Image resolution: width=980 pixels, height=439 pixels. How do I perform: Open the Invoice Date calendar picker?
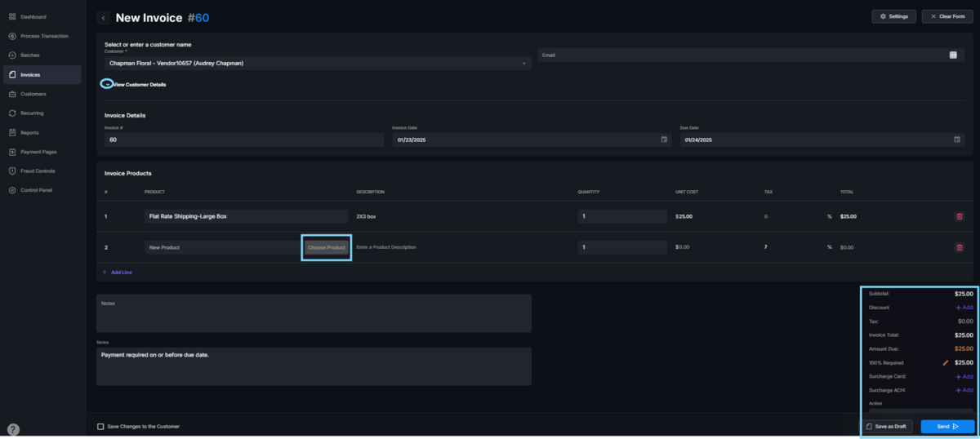click(664, 140)
